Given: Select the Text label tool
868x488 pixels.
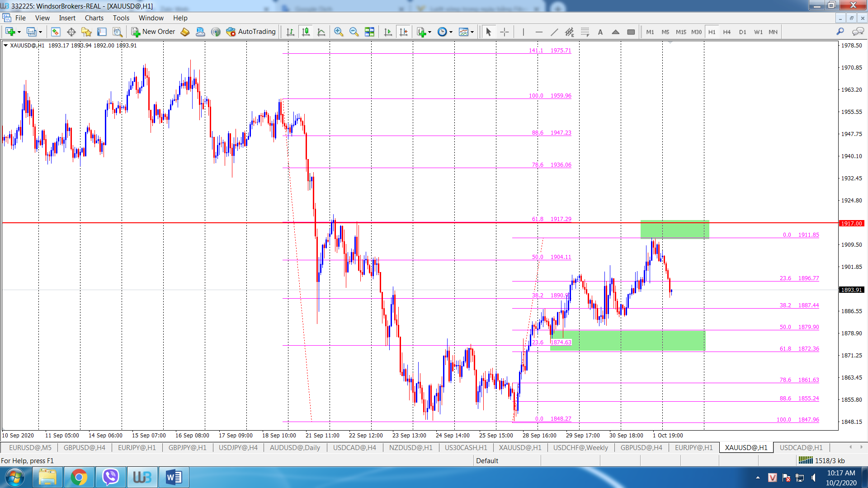Looking at the screenshot, I should click(x=600, y=32).
